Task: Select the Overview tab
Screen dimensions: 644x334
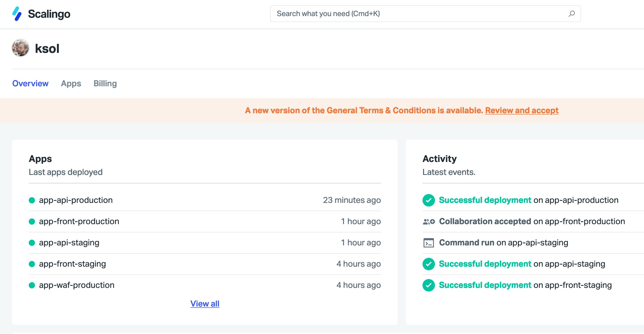Action: 30,83
